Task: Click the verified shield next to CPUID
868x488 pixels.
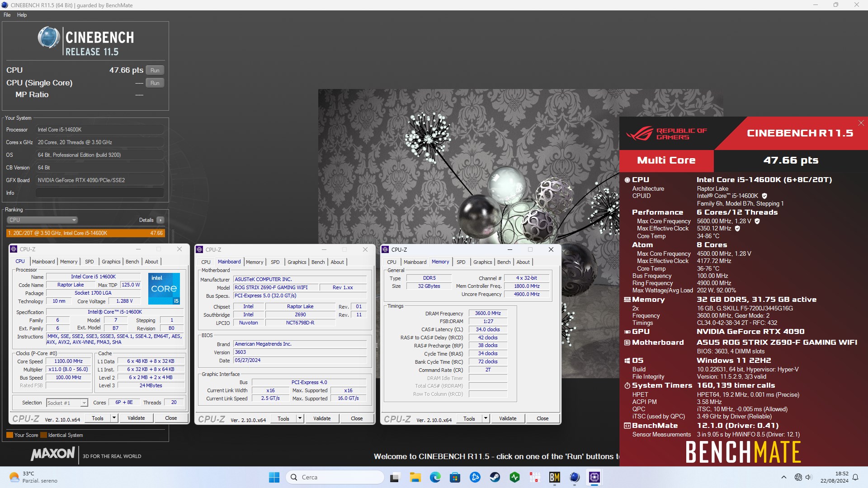Action: (x=764, y=196)
